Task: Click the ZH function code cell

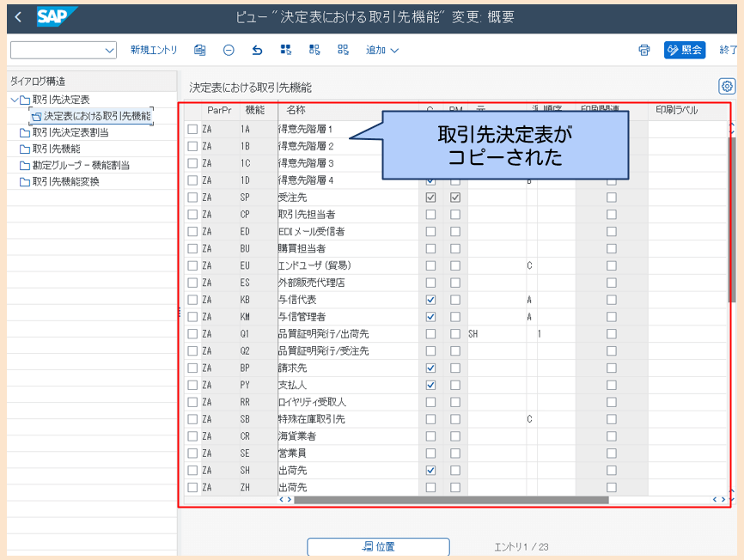Action: 258,488
